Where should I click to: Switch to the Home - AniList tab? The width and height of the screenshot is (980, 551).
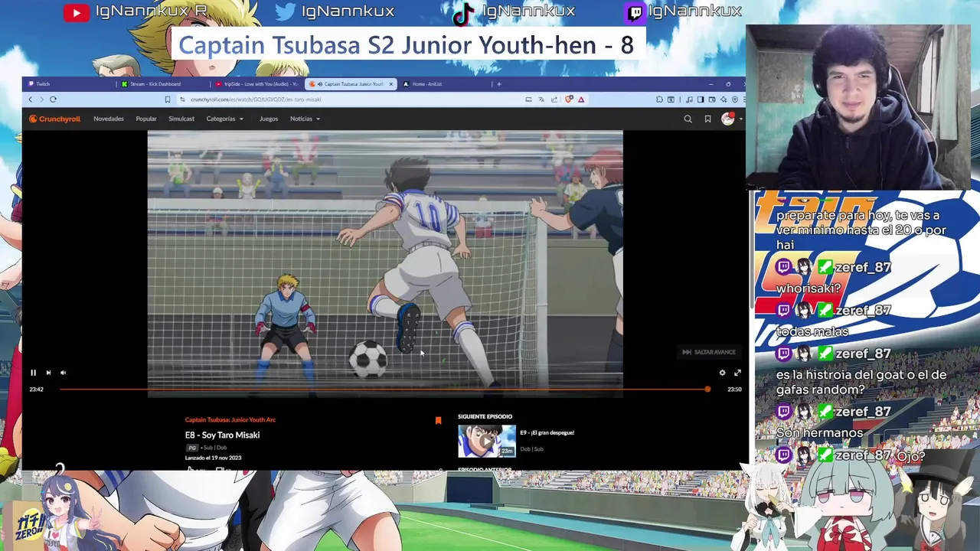(444, 84)
